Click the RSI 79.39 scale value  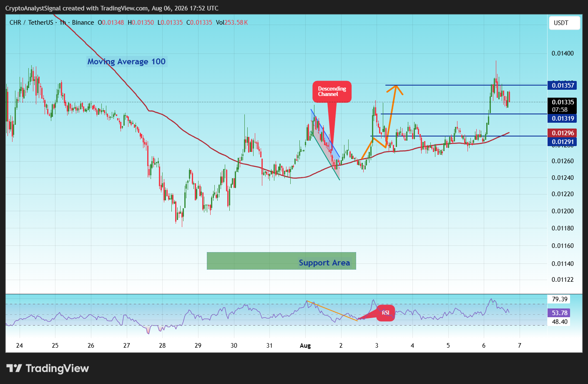point(560,299)
